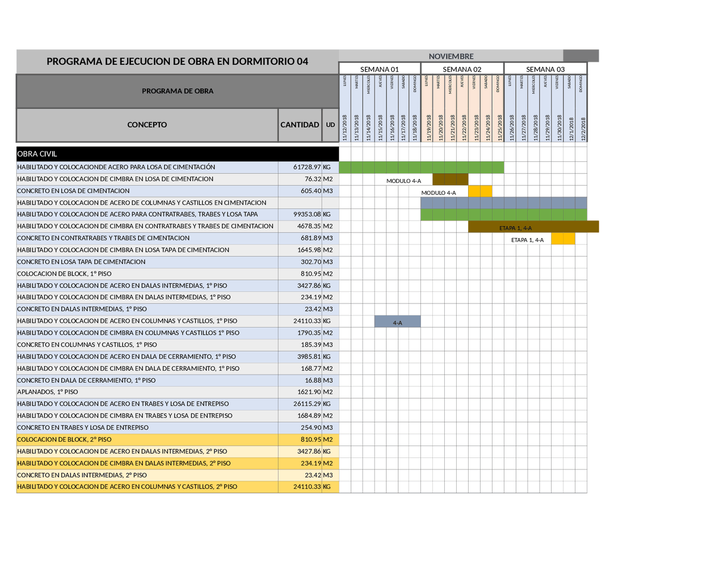Click the COLOCACION DE BLOCK, 2° PISO row
Screen dimensions: 728x562
[85, 439]
